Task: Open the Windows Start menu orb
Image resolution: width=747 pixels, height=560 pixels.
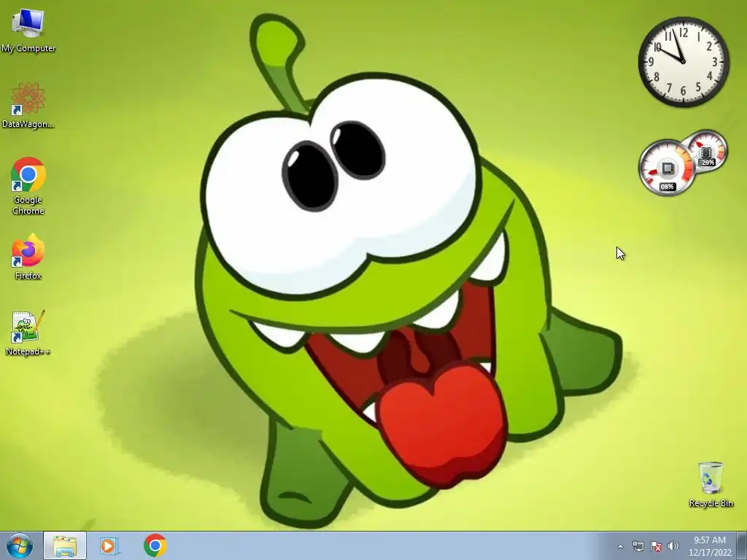Action: 20,545
